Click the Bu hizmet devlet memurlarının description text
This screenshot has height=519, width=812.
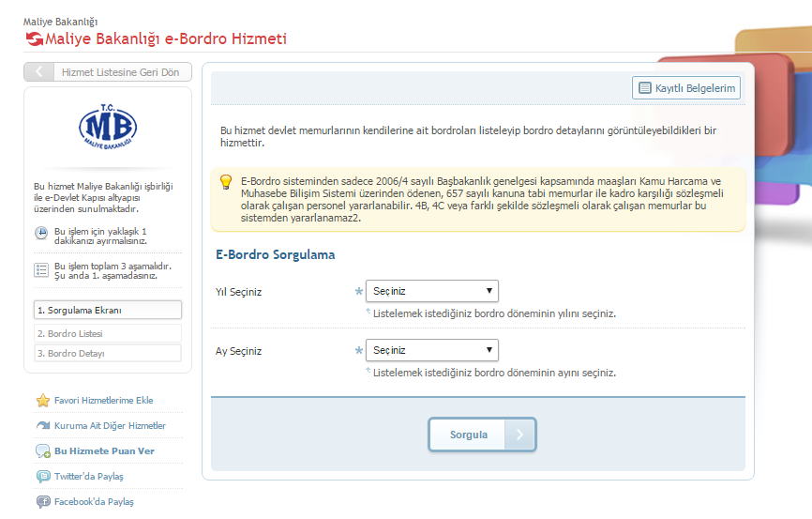(468, 136)
